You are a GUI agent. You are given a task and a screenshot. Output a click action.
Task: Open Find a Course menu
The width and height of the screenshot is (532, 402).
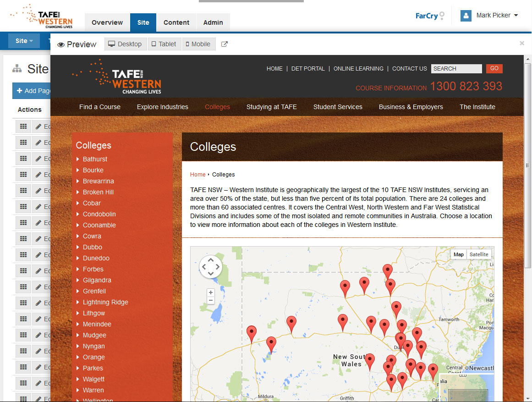pyautogui.click(x=100, y=107)
